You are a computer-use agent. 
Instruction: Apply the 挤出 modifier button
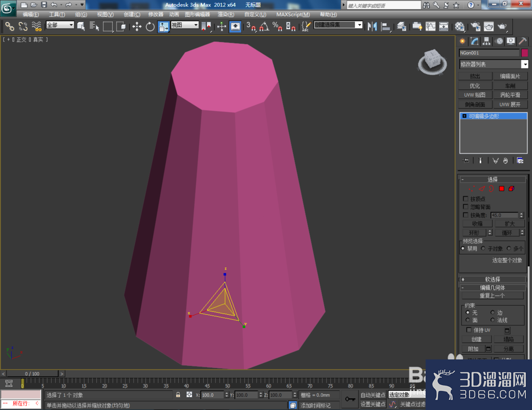coord(475,76)
